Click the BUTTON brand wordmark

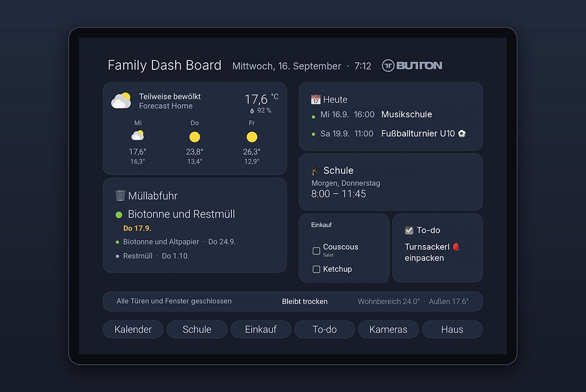pos(419,66)
